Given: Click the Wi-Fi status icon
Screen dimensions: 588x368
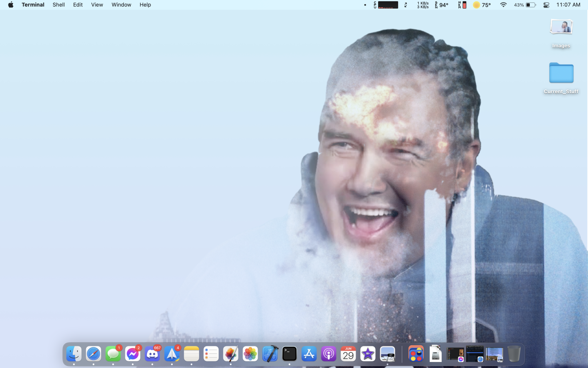Looking at the screenshot, I should coord(503,5).
